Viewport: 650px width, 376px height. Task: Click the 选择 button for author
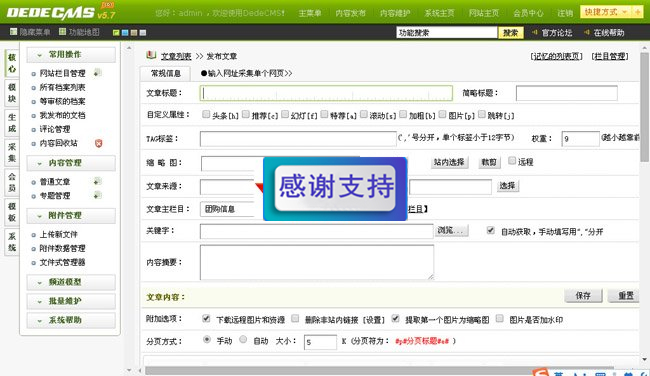507,185
